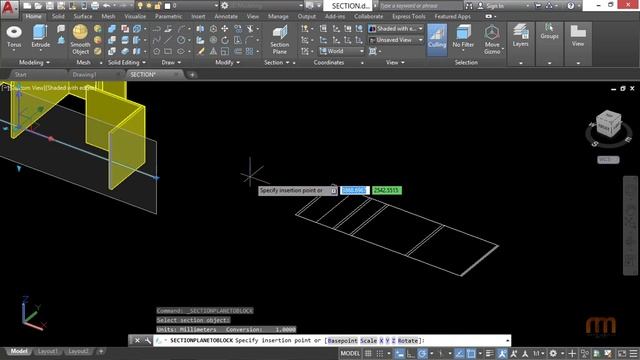Image resolution: width=640 pixels, height=360 pixels.
Task: Click the Print icon in quick access toolbar
Action: tap(95, 6)
